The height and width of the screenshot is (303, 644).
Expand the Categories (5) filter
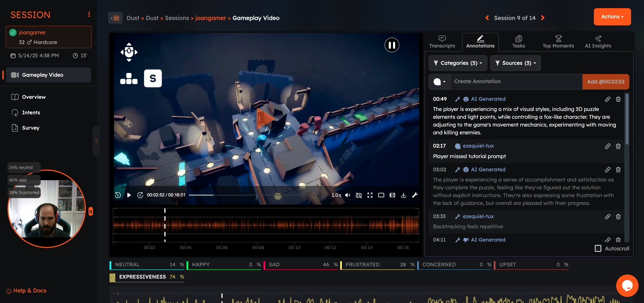click(458, 63)
